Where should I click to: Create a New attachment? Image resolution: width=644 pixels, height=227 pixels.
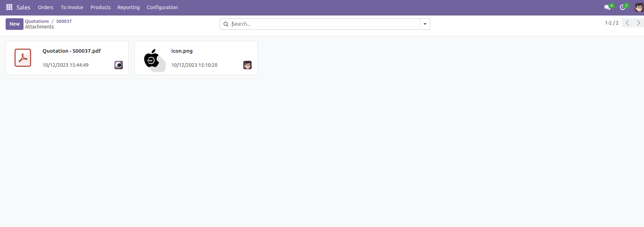point(14,24)
